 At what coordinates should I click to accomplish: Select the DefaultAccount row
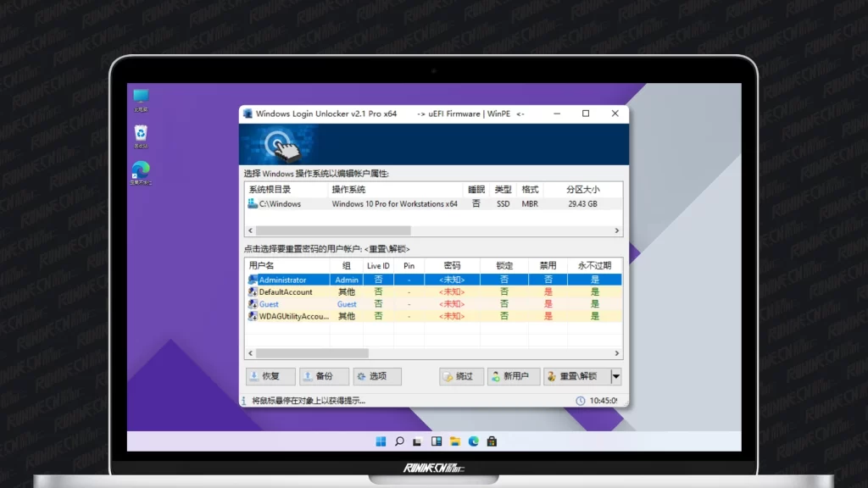click(x=286, y=292)
